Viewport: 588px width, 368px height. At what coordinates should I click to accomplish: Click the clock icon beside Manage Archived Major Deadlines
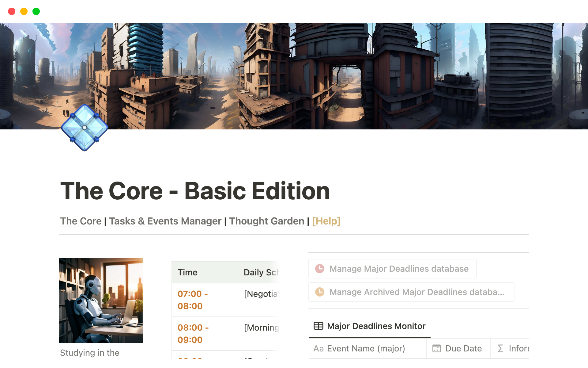[319, 292]
